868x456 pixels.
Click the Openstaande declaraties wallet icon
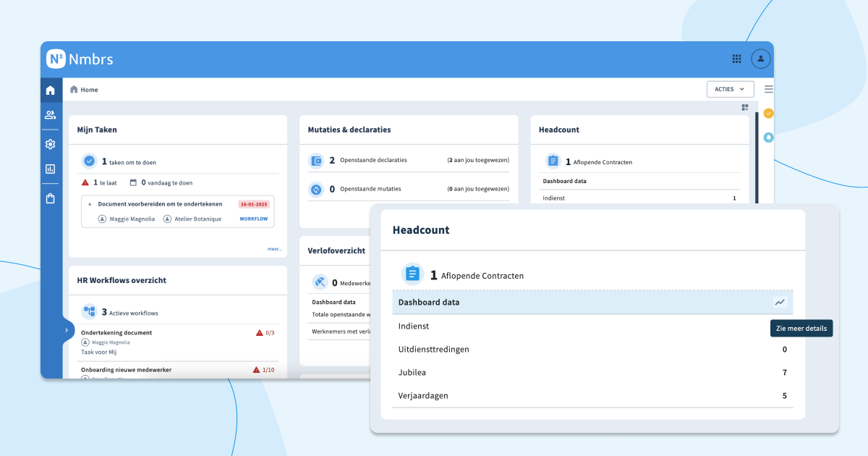coord(316,161)
